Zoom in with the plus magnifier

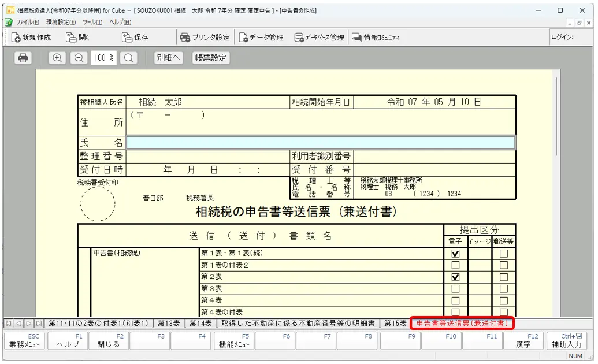(x=57, y=58)
